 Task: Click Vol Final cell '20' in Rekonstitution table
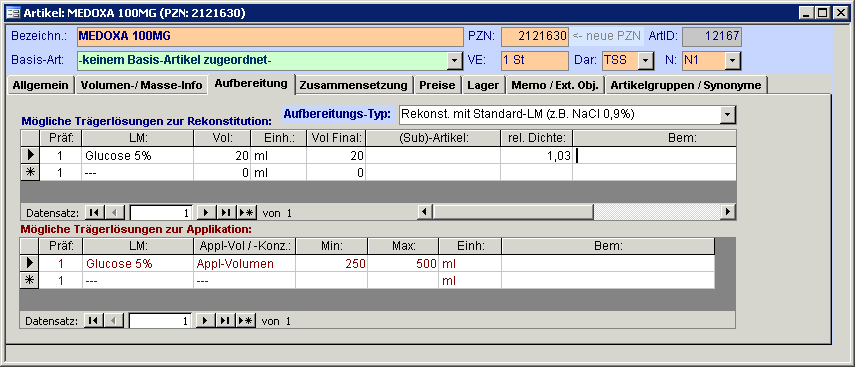click(x=336, y=155)
